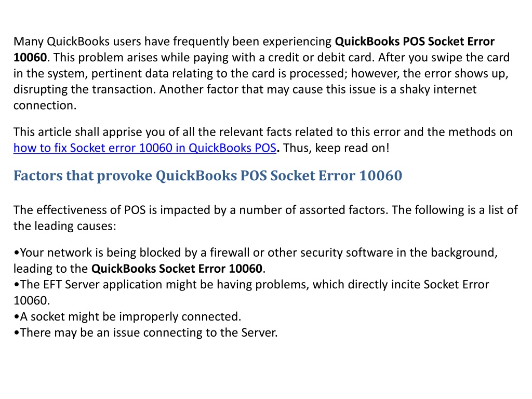Viewport: 532px width, 399px height.
Task: Click the line starting 'This article shall apprise you'
Action: pyautogui.click(x=263, y=132)
